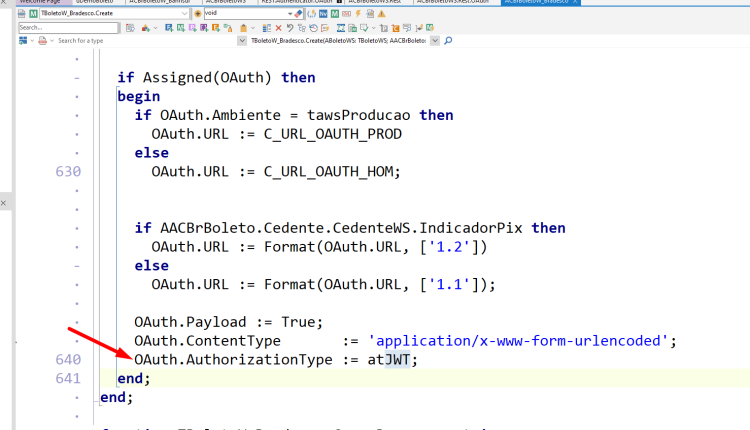Switch to the Welcome Page tab
The height and width of the screenshot is (430, 750).
pyautogui.click(x=41, y=2)
